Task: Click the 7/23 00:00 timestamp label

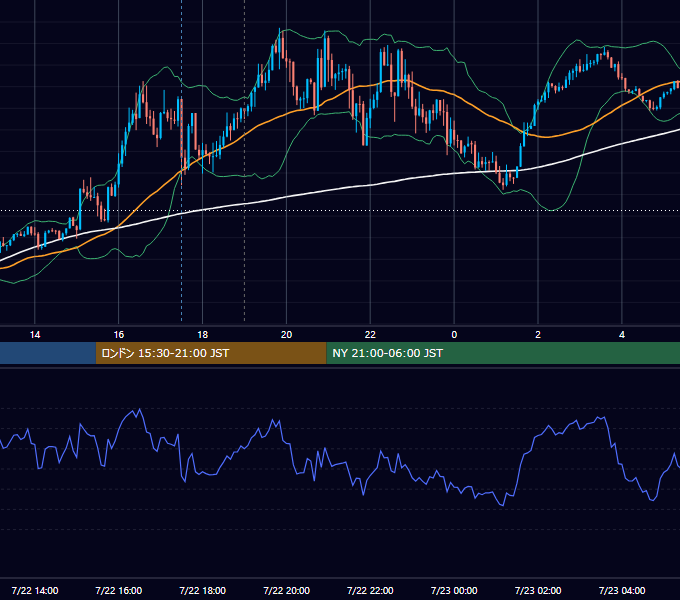Action: 454,590
